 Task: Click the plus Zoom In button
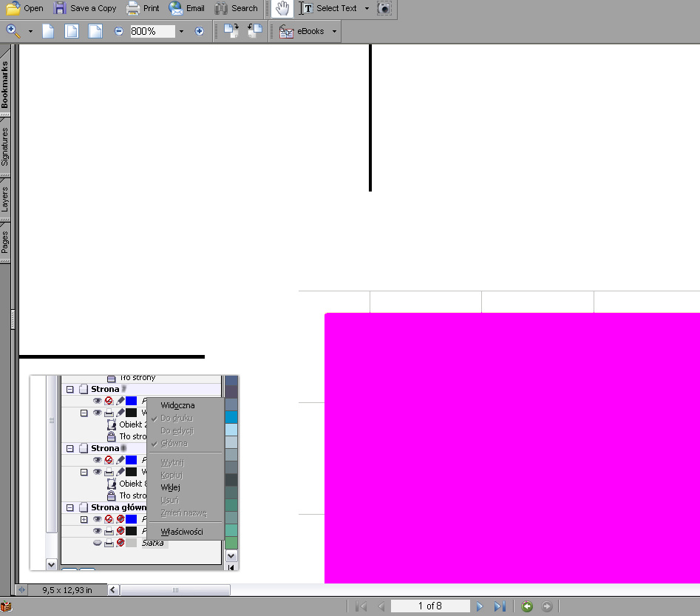[199, 31]
